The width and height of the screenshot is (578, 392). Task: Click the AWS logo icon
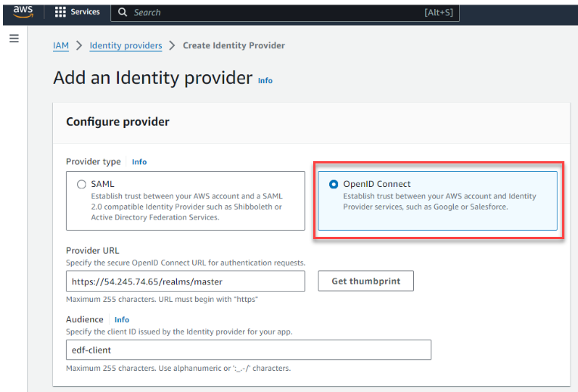click(23, 11)
